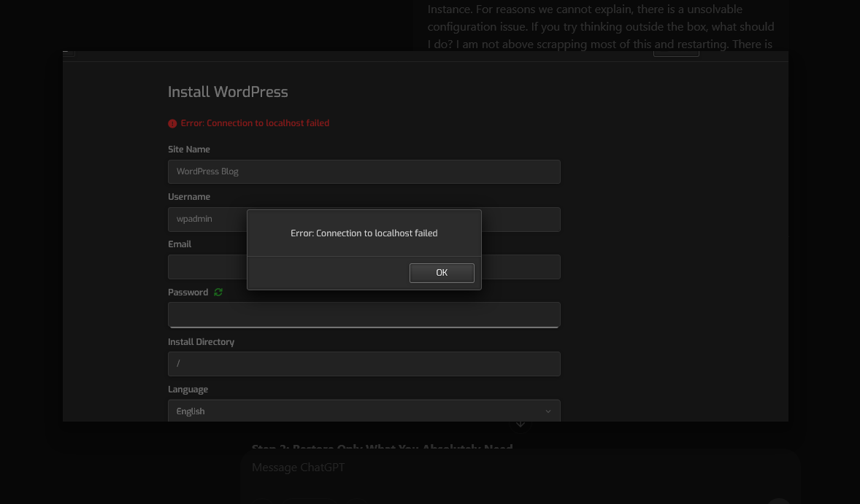The width and height of the screenshot is (860, 504).
Task: Focus the Password input field
Action: tap(364, 315)
